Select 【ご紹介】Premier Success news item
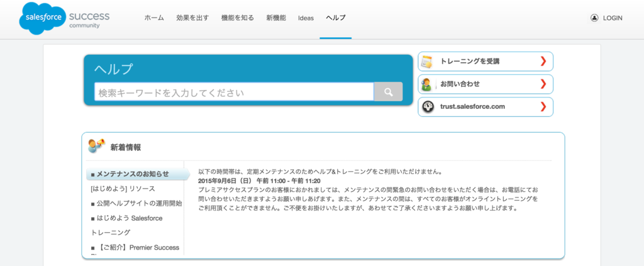 [135, 248]
